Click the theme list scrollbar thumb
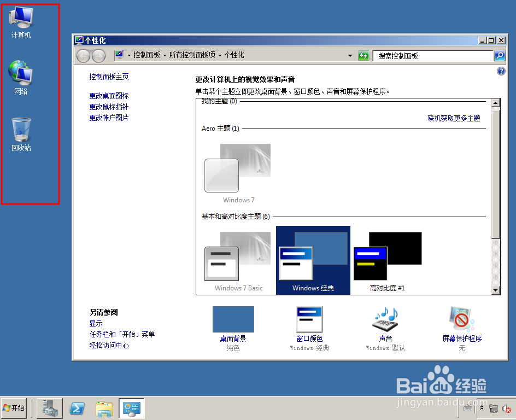This screenshot has height=420, width=516. (x=496, y=174)
